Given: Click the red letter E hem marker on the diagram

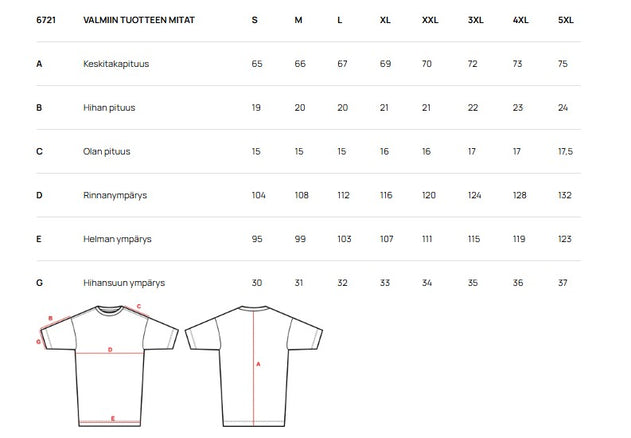Looking at the screenshot, I should pos(113,417).
